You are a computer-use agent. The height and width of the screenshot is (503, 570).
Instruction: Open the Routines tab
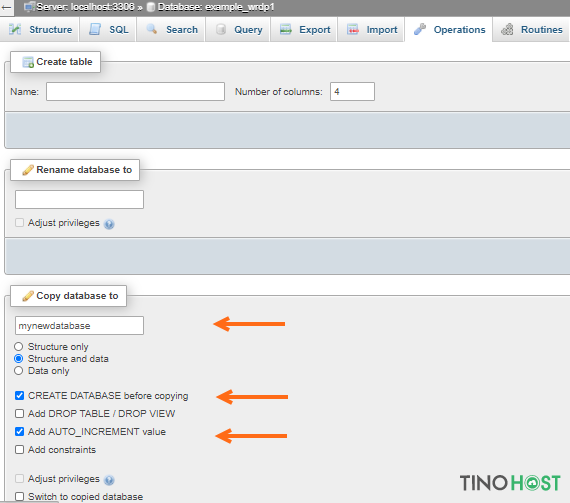point(531,29)
